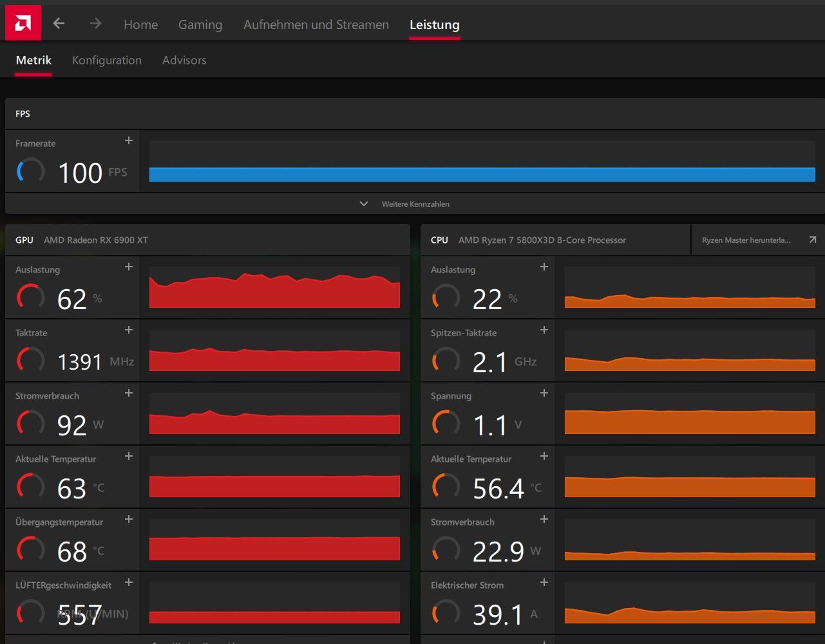
Task: Click AMD Radeon RX 6900 XT label
Action: (x=96, y=240)
